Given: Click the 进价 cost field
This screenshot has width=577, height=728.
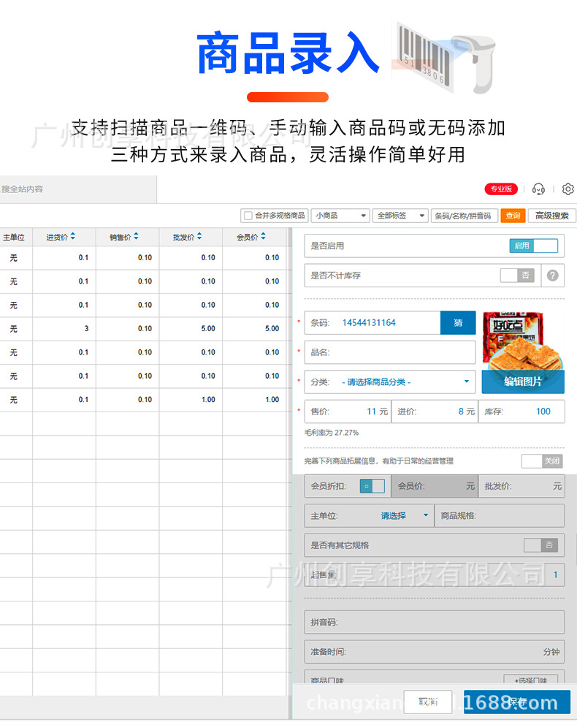Looking at the screenshot, I should pyautogui.click(x=435, y=412).
